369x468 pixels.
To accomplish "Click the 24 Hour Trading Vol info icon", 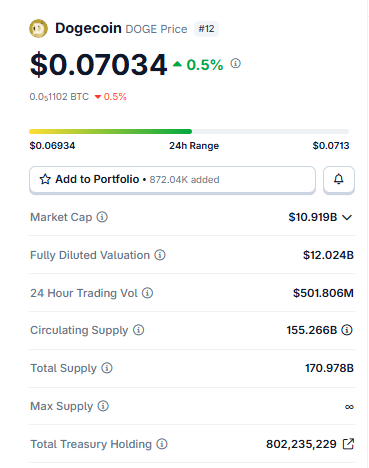I will click(147, 293).
